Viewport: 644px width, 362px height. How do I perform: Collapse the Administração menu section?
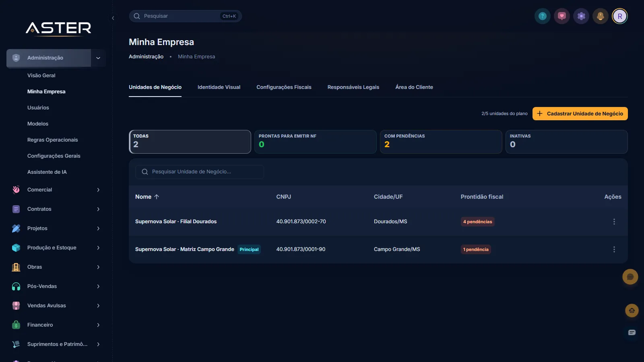[x=98, y=58]
